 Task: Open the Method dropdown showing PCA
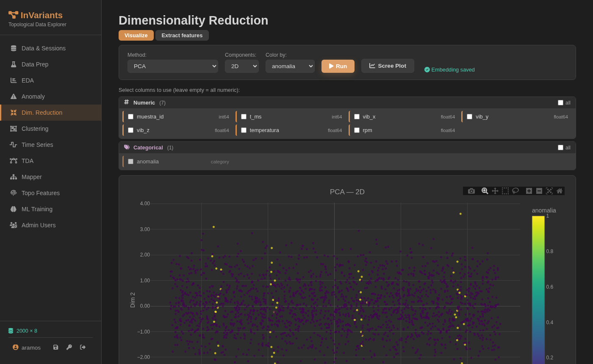tap(173, 66)
